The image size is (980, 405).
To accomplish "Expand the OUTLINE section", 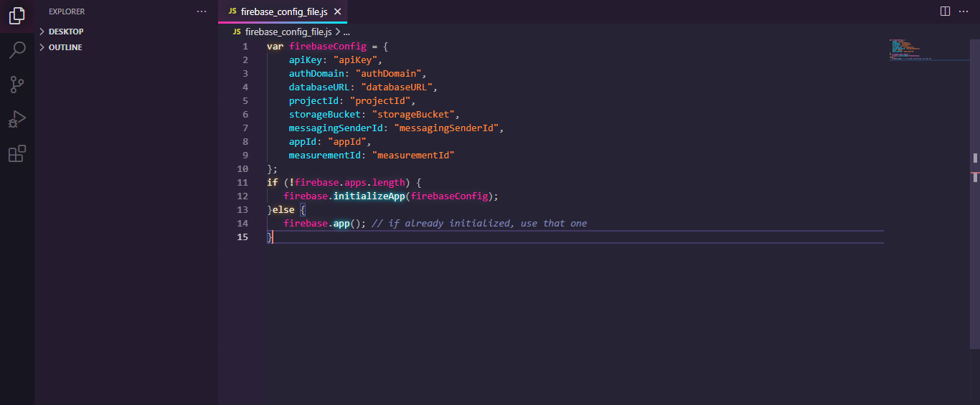I will [x=65, y=47].
